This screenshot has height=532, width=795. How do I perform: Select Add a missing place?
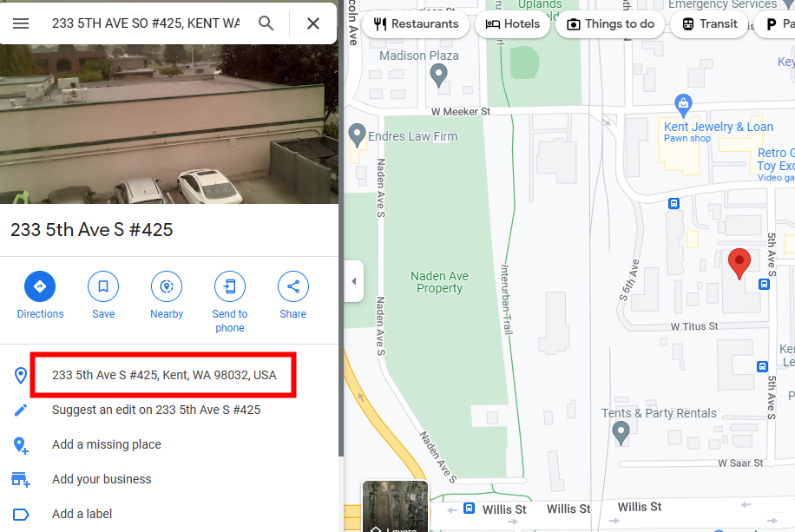tap(107, 444)
